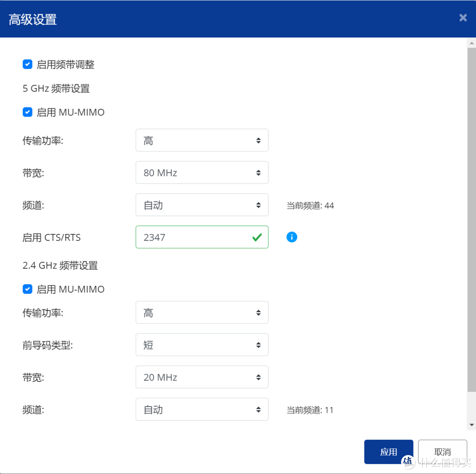Uncheck 启用频带调整
The height and width of the screenshot is (474, 476).
point(27,64)
